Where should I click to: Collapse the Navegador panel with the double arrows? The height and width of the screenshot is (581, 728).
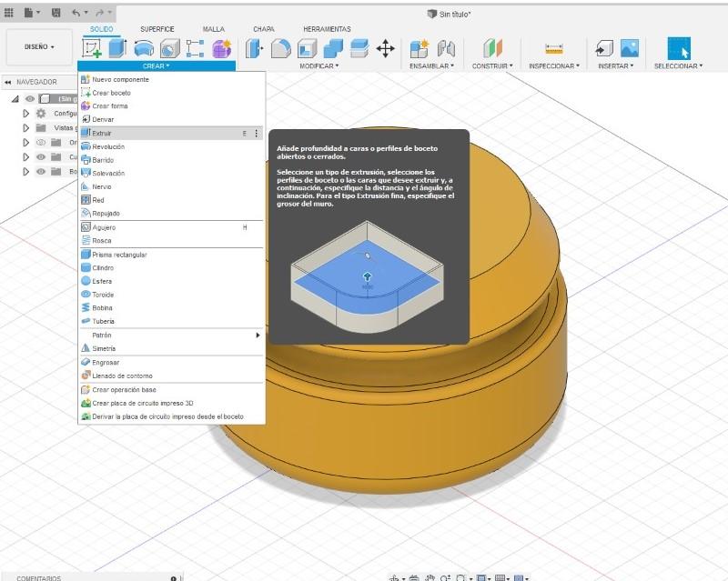(8, 82)
